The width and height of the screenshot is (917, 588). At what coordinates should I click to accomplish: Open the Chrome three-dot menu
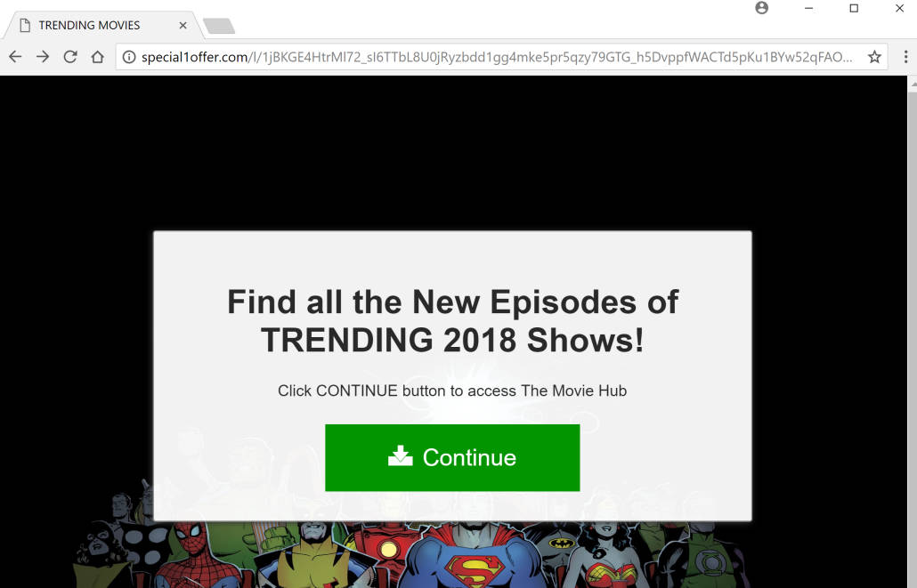tap(905, 57)
